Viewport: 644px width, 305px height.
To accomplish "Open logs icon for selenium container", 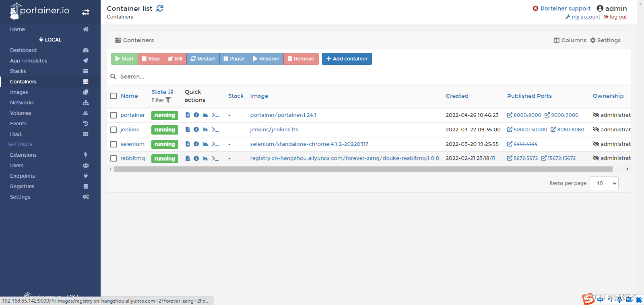I will (x=188, y=144).
